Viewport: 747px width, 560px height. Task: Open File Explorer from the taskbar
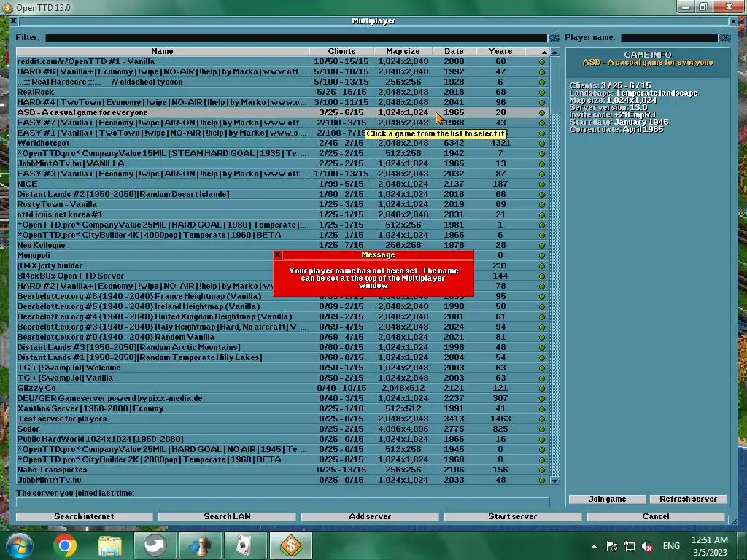(109, 545)
